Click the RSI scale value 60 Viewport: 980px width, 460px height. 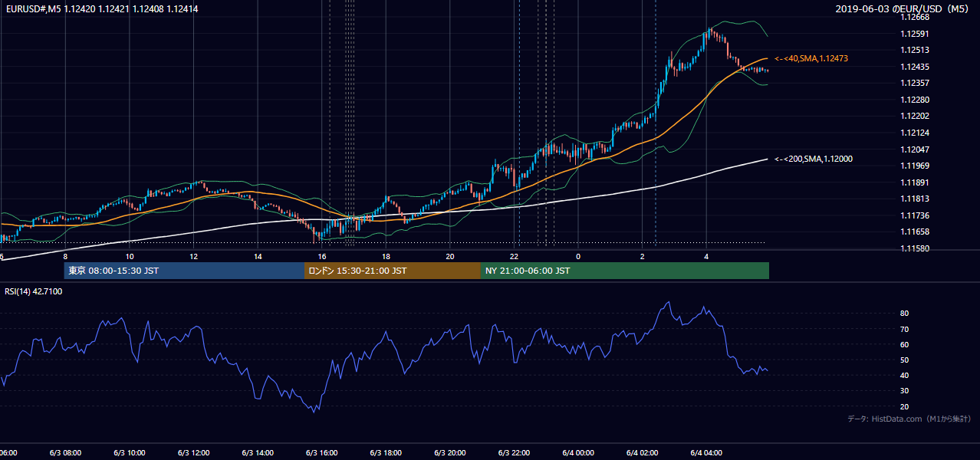[905, 344]
